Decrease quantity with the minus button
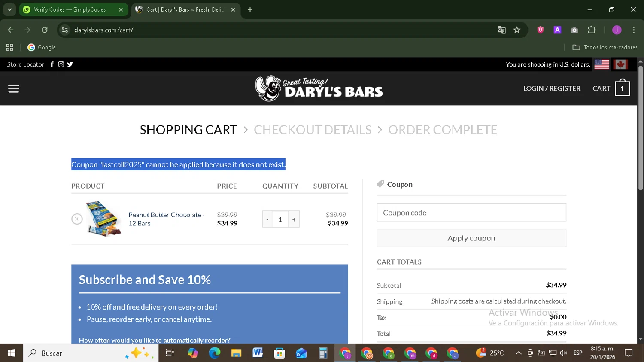Image resolution: width=644 pixels, height=362 pixels. pyautogui.click(x=267, y=219)
